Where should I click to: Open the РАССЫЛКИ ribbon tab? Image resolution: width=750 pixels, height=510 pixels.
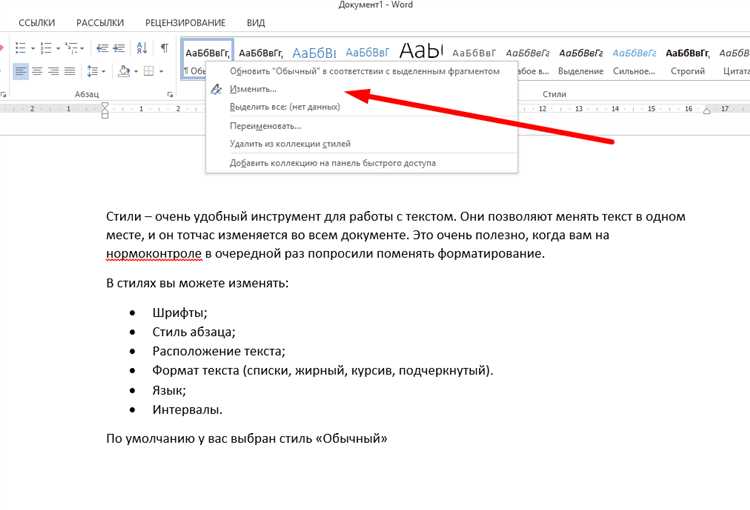(100, 22)
